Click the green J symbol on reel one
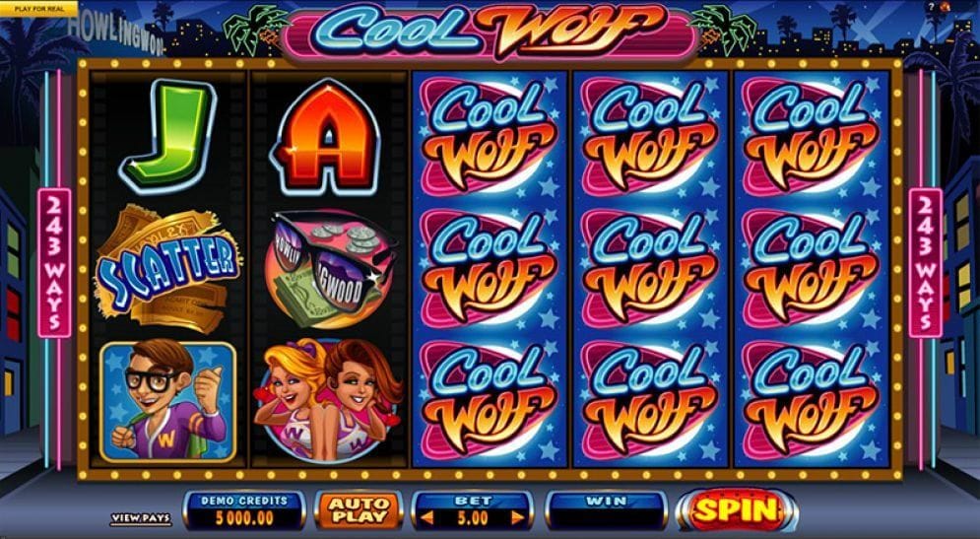Image resolution: width=980 pixels, height=539 pixels. (167, 135)
